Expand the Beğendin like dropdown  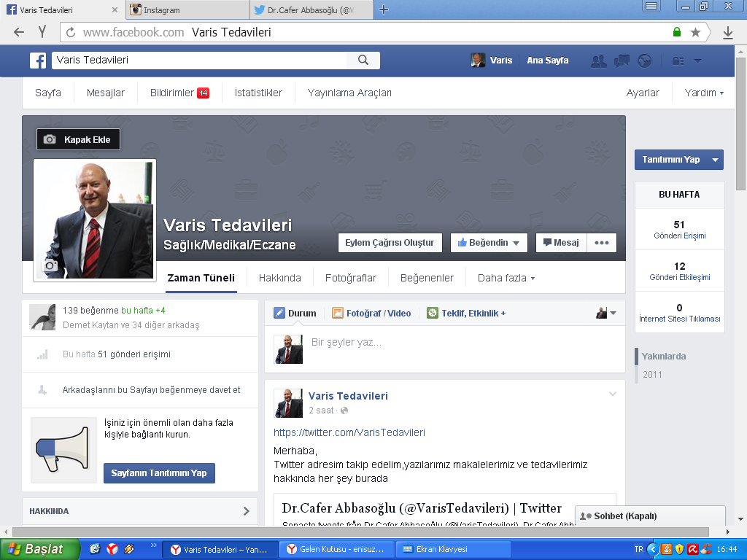[488, 242]
